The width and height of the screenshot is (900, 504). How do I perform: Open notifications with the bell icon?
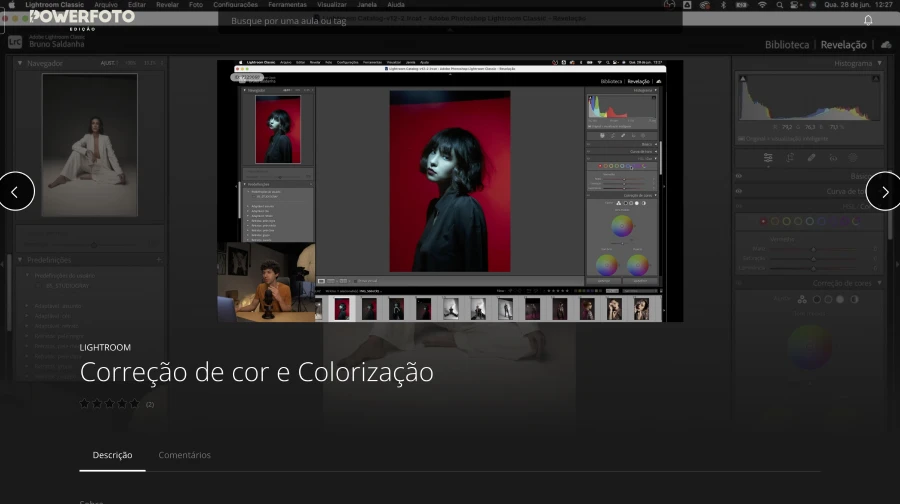(x=868, y=20)
